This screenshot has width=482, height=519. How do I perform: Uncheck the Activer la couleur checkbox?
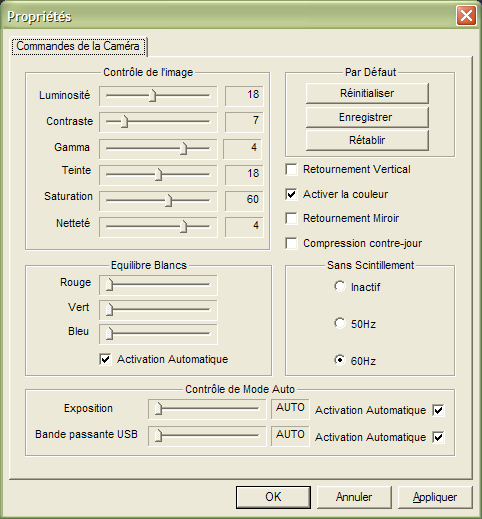pyautogui.click(x=291, y=194)
